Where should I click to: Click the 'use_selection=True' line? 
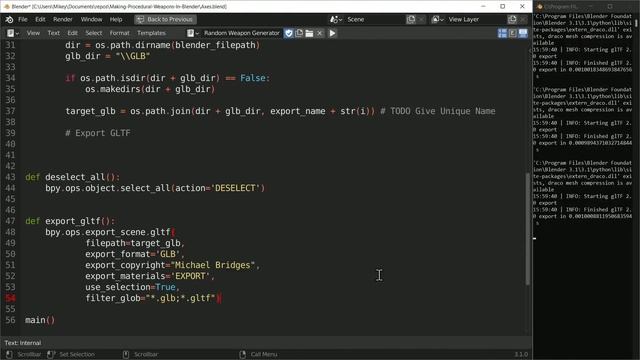132,287
